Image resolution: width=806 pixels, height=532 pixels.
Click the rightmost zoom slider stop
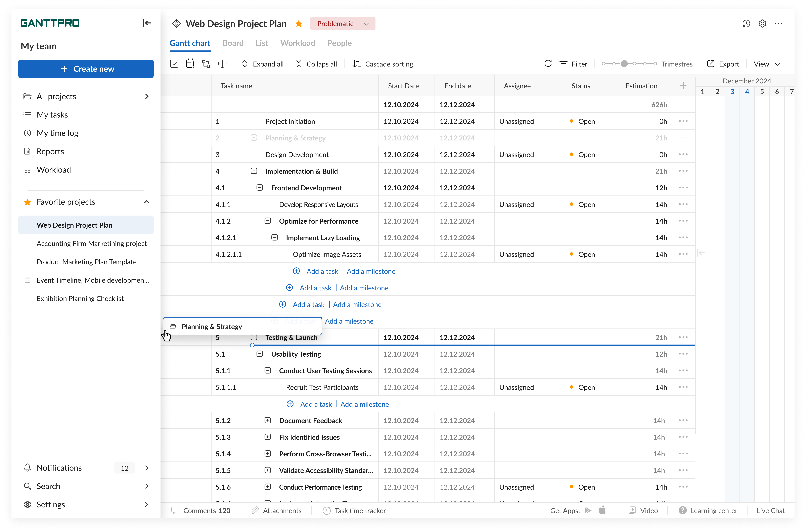[x=655, y=64]
